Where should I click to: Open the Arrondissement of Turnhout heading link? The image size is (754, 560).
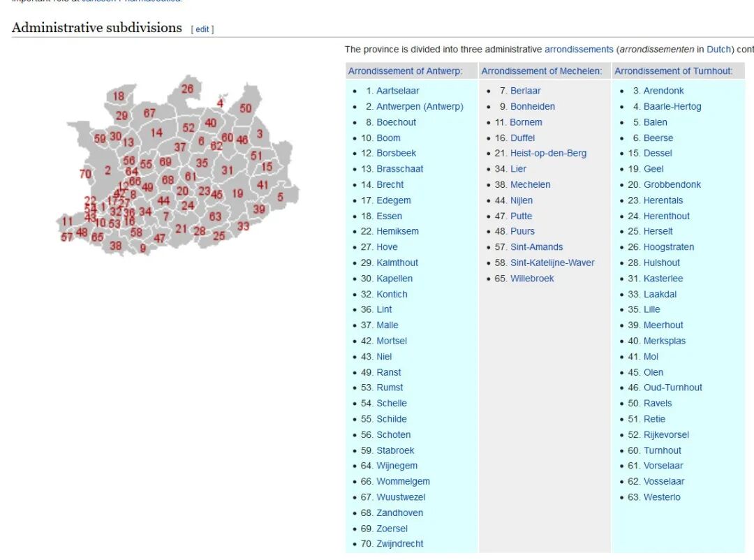point(673,71)
